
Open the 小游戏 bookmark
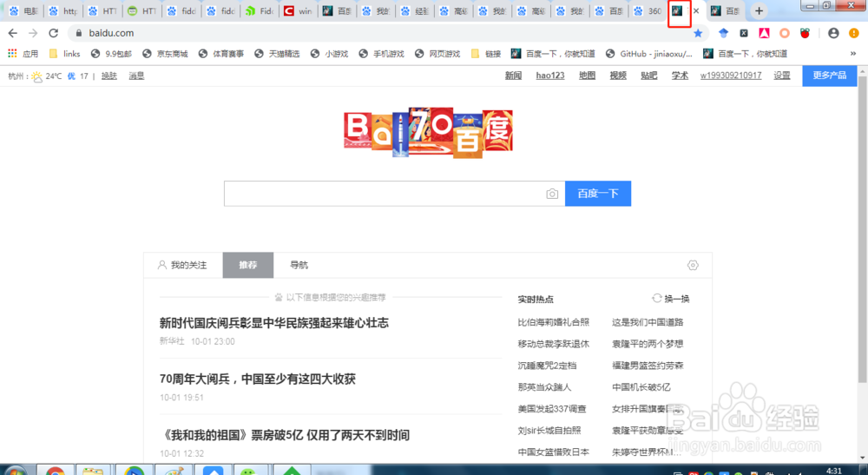[330, 54]
